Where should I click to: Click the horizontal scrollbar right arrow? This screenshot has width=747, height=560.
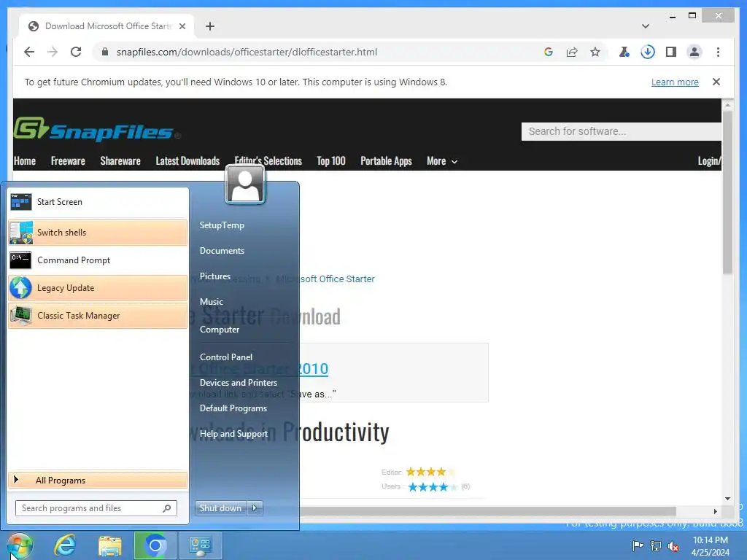715,511
